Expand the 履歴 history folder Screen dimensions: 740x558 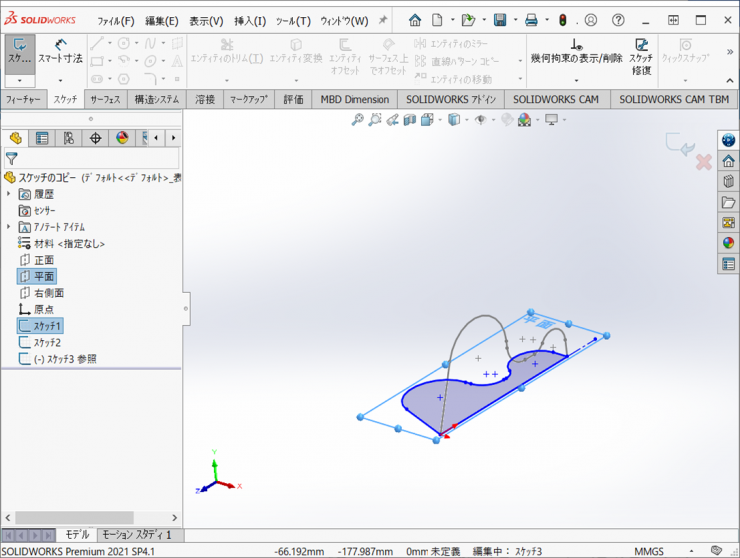pyautogui.click(x=9, y=194)
